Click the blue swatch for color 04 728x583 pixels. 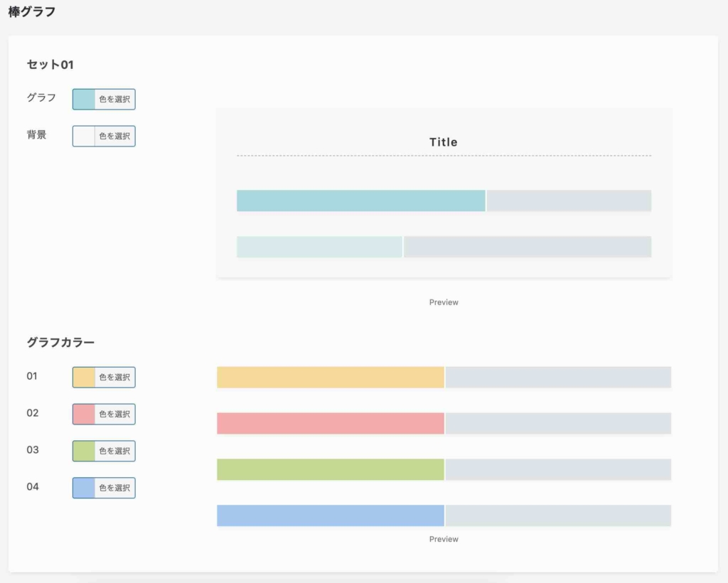click(84, 488)
